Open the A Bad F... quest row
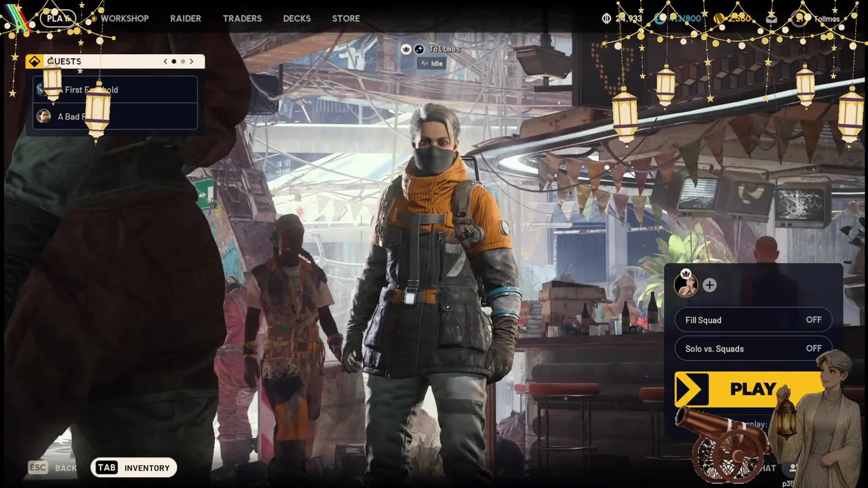 pos(115,117)
